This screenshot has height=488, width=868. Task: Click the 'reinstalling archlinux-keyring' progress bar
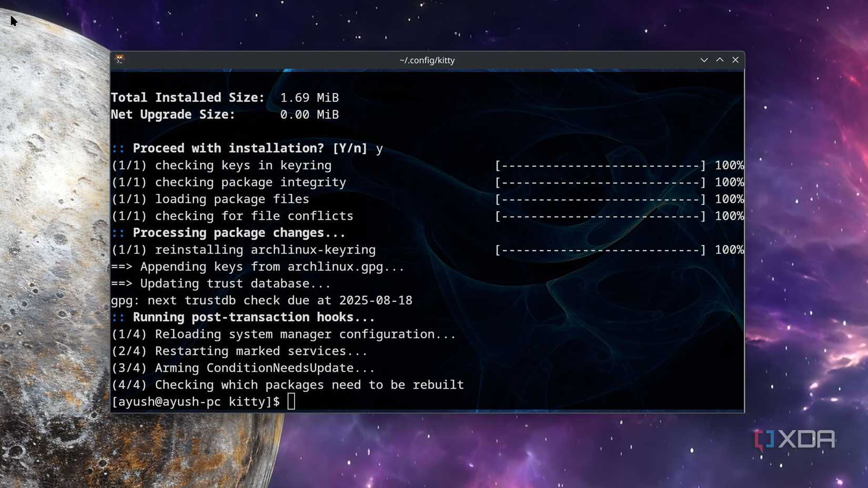pyautogui.click(x=601, y=250)
